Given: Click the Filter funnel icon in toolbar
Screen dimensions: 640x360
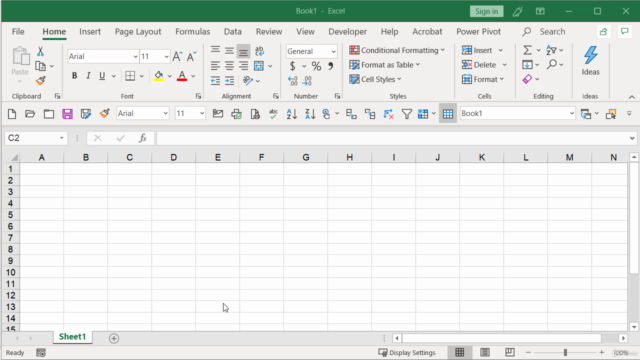Looking at the screenshot, I should 407,114.
